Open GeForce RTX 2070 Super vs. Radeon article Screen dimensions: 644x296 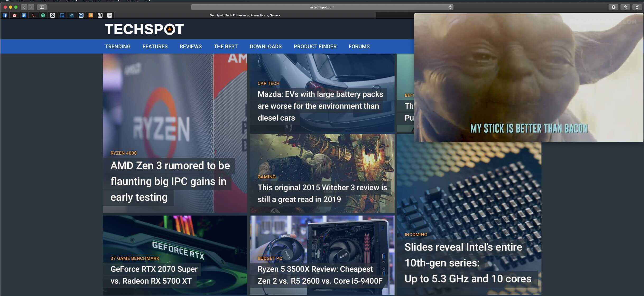pyautogui.click(x=154, y=275)
